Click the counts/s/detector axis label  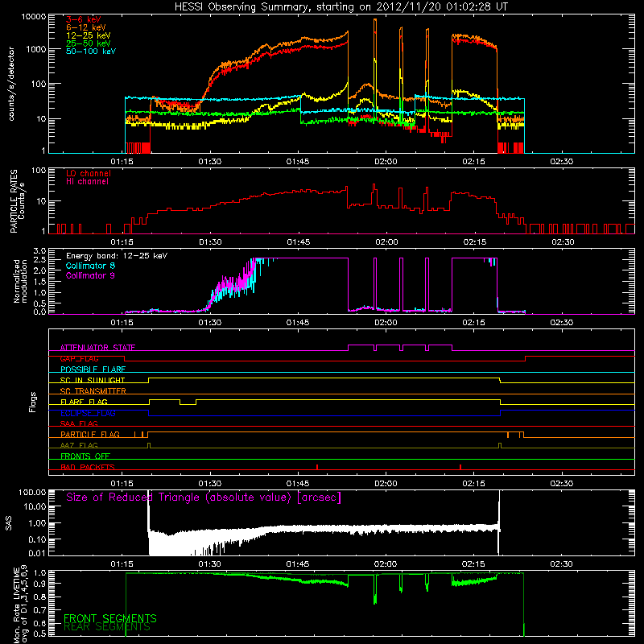11,84
